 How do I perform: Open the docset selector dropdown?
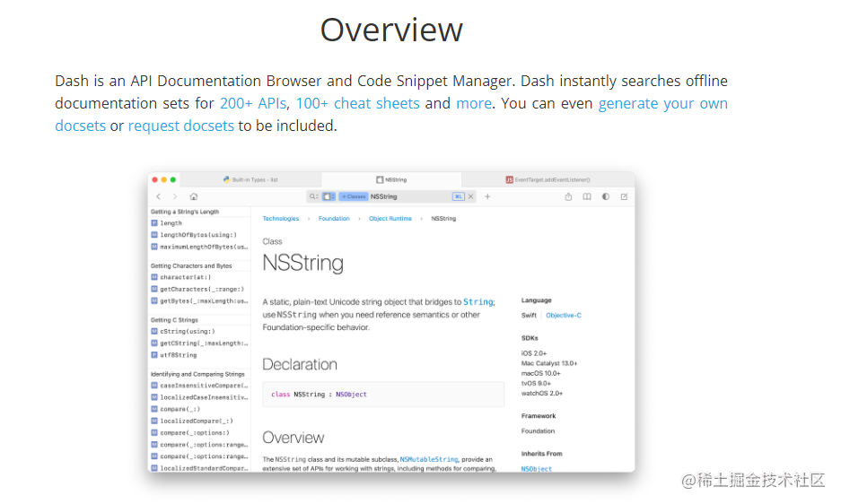pyautogui.click(x=329, y=196)
